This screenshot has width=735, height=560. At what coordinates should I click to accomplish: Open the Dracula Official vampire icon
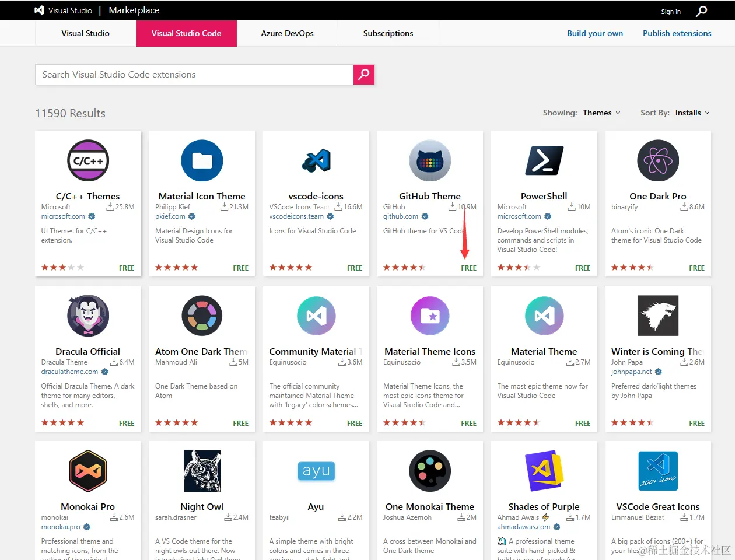[x=88, y=316]
